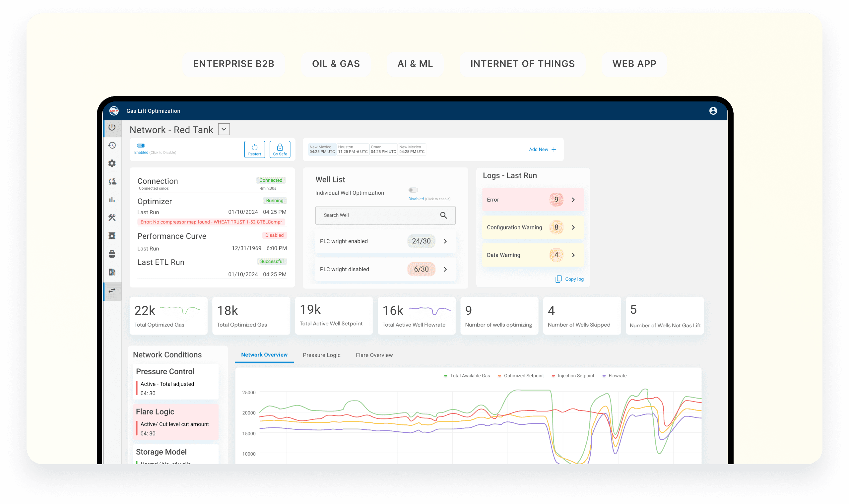The width and height of the screenshot is (849, 504).
Task: Select the wrench tools sidebar icon
Action: pyautogui.click(x=112, y=218)
